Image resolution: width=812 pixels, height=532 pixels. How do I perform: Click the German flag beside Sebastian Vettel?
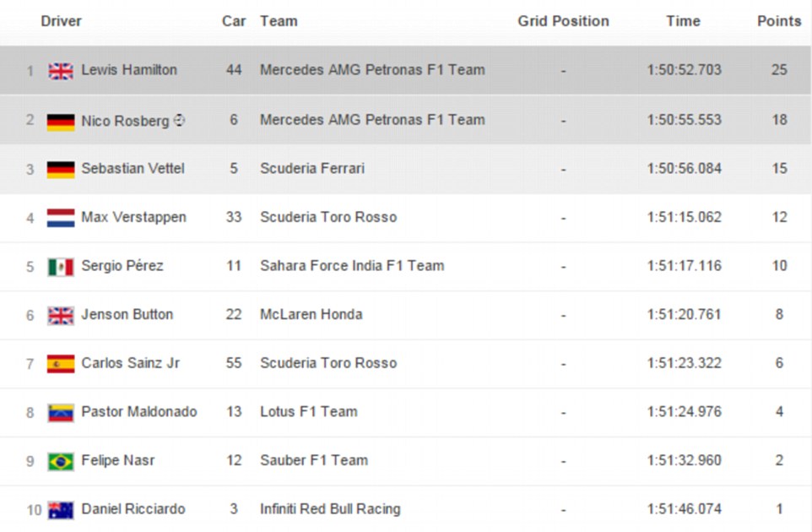[61, 169]
